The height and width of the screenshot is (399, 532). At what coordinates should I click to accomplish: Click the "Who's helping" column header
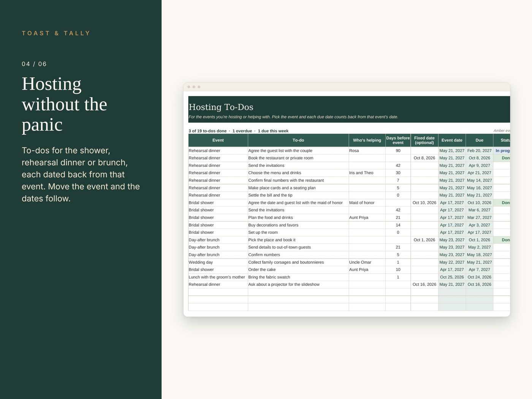[x=367, y=140]
